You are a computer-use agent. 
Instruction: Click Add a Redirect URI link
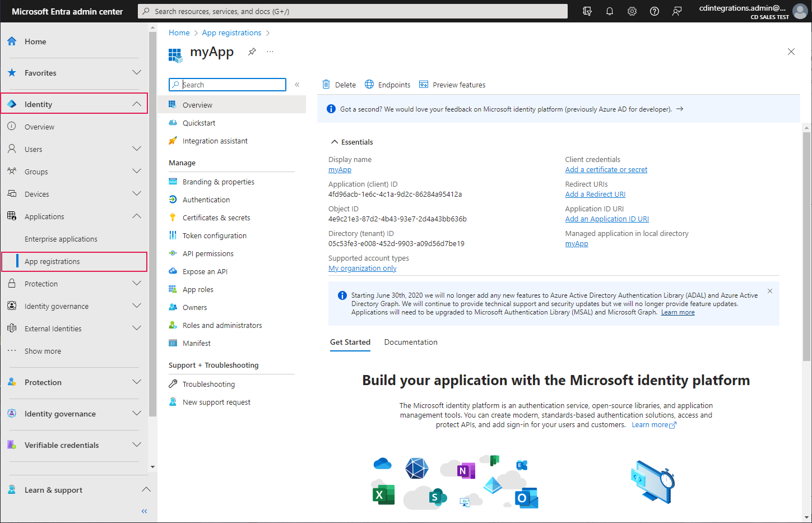pyautogui.click(x=595, y=195)
